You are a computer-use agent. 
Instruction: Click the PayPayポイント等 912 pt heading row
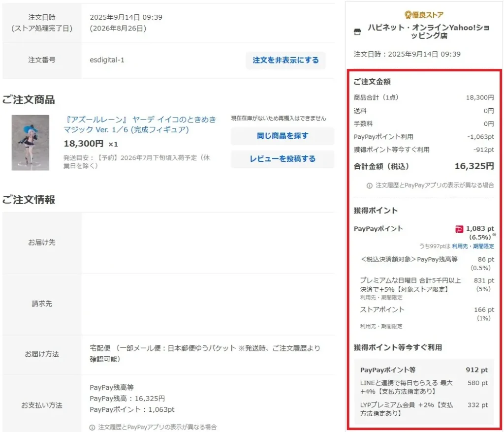[x=424, y=370]
